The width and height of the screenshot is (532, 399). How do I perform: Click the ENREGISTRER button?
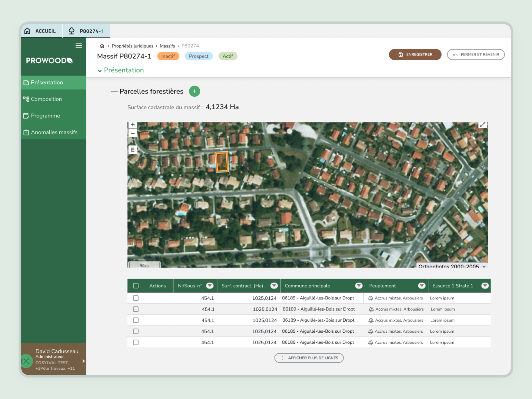coord(415,55)
